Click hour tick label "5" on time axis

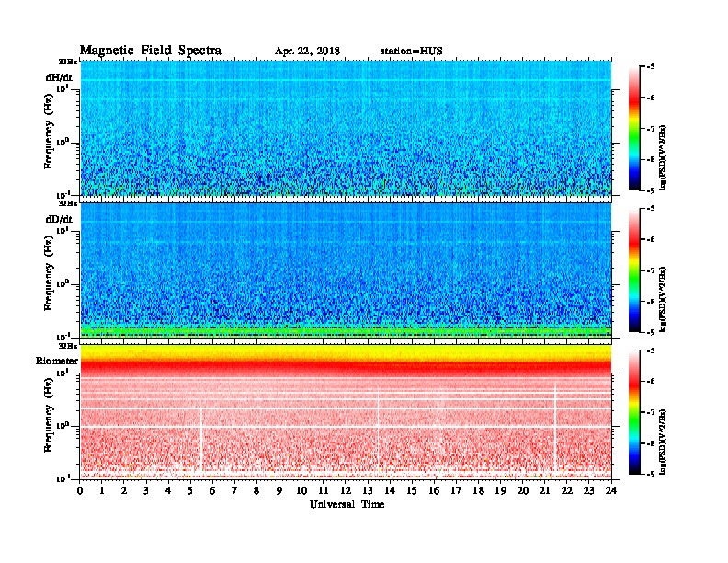coord(190,490)
